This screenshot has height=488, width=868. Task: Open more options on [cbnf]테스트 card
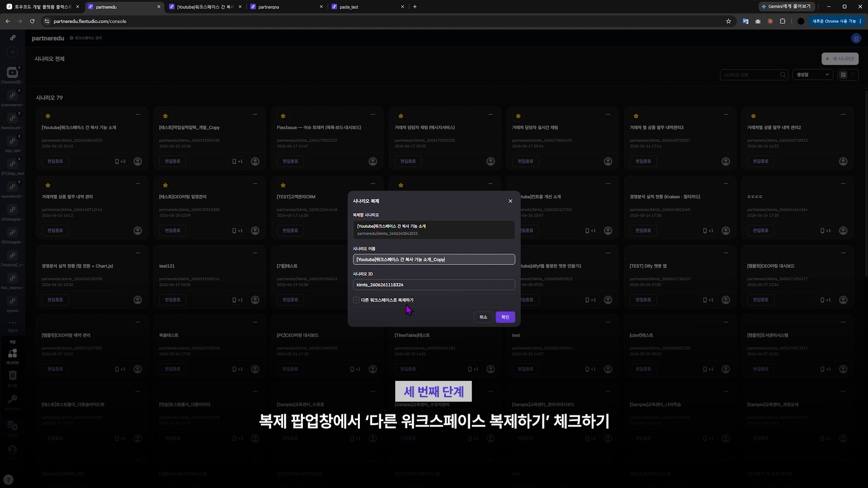coord(726,322)
